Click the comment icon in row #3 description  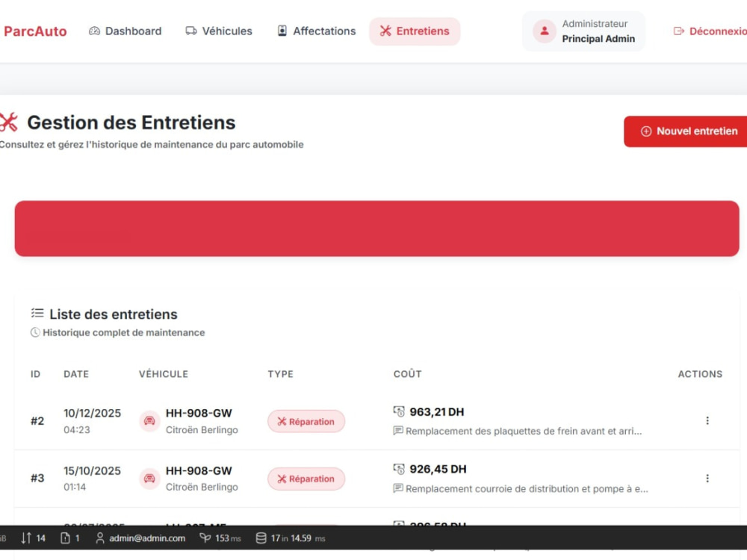398,488
